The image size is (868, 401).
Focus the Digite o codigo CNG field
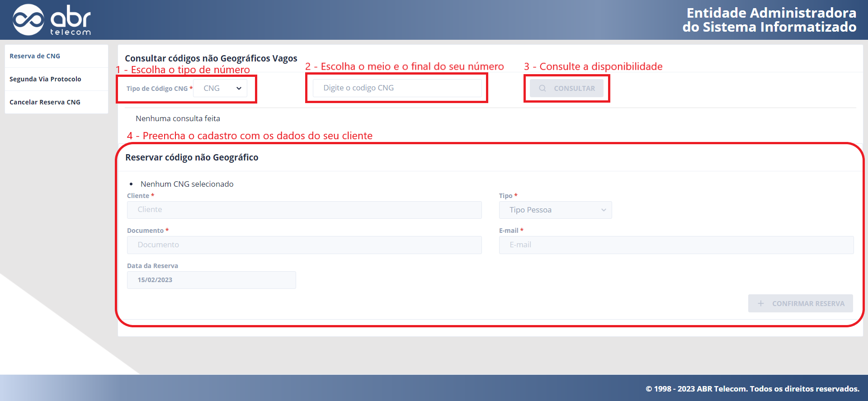397,88
